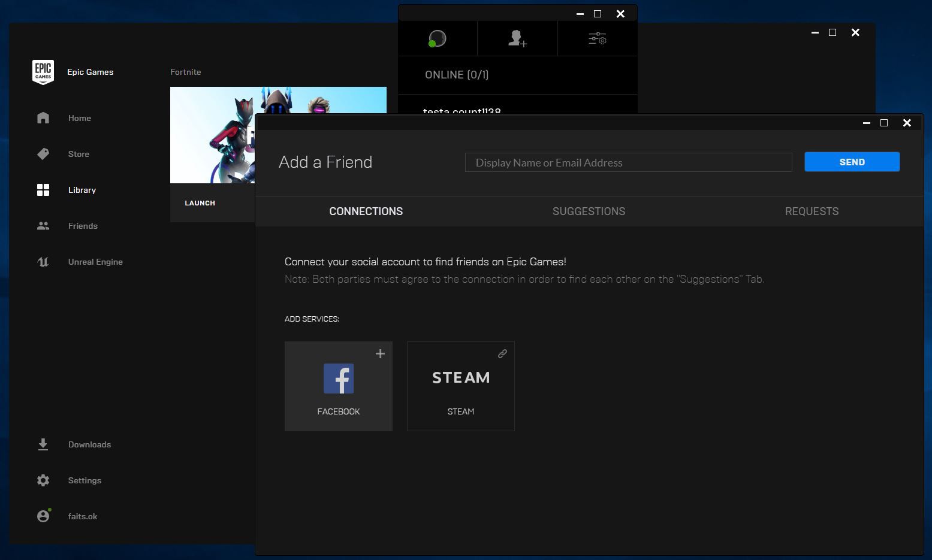Click the Epic Games title text

(91, 72)
